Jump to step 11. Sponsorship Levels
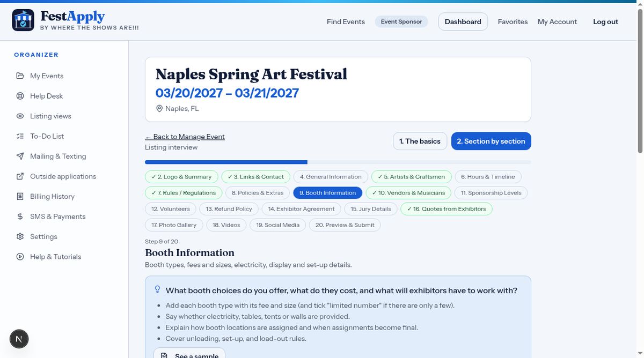The height and width of the screenshot is (358, 644). point(491,193)
